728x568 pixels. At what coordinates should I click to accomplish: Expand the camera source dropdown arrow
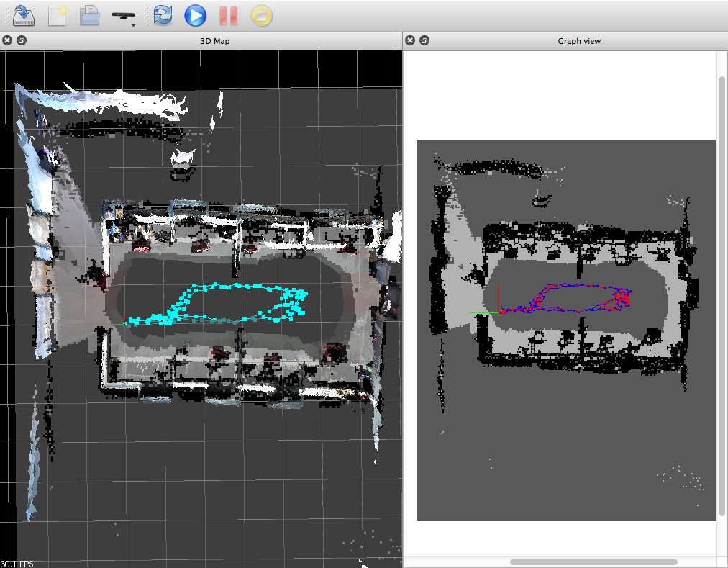(x=134, y=24)
